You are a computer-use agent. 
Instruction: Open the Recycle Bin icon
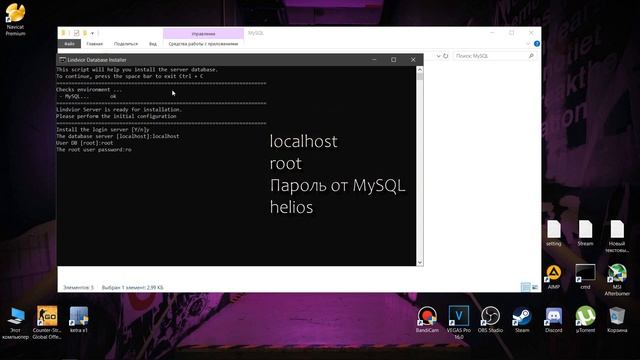[617, 320]
